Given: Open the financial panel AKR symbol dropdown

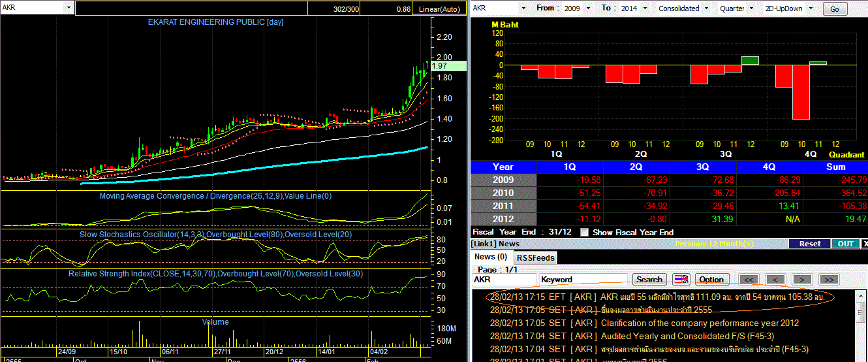Looking at the screenshot, I should tap(523, 8).
